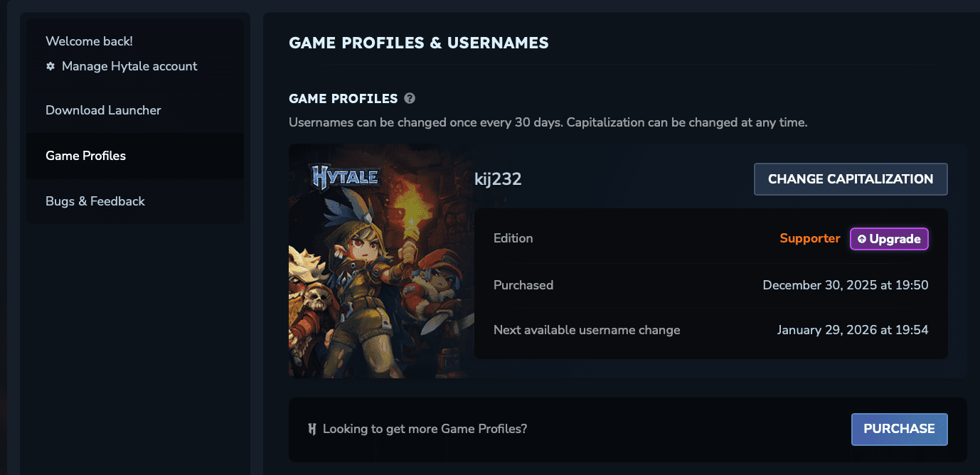Go to Bugs & Feedback section
980x475 pixels.
click(x=95, y=201)
